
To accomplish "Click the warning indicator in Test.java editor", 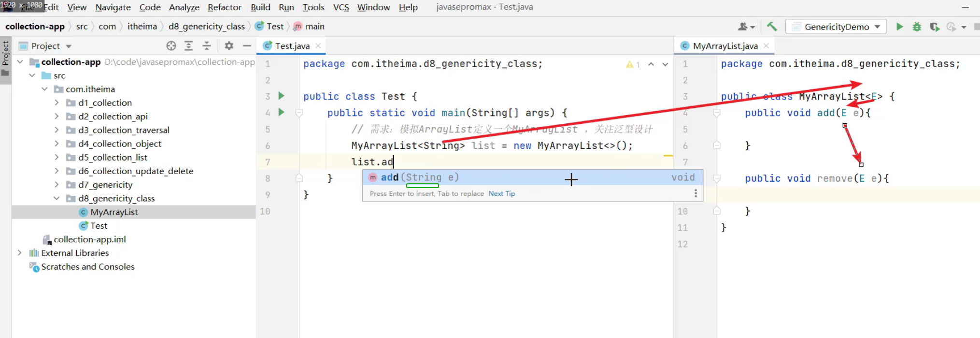I will [x=633, y=64].
